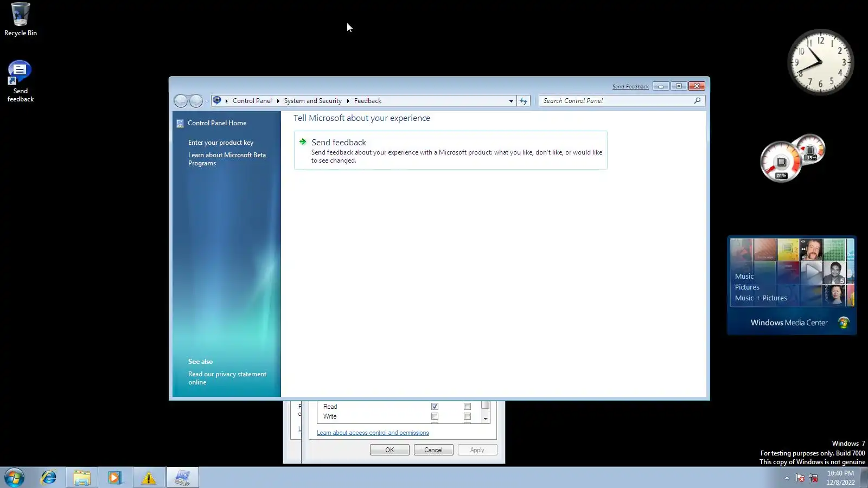
Task: Select the Send feedback desktop shortcut
Action: click(x=21, y=81)
